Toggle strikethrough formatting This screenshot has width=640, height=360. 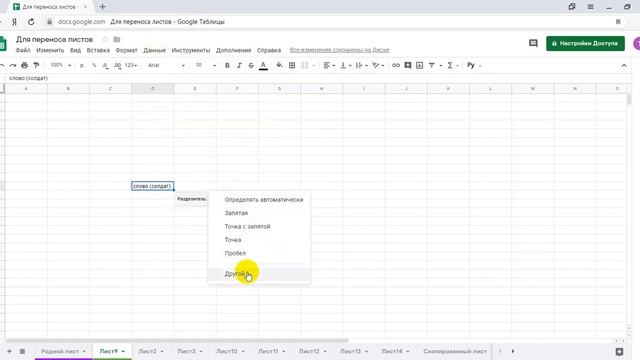click(x=251, y=65)
